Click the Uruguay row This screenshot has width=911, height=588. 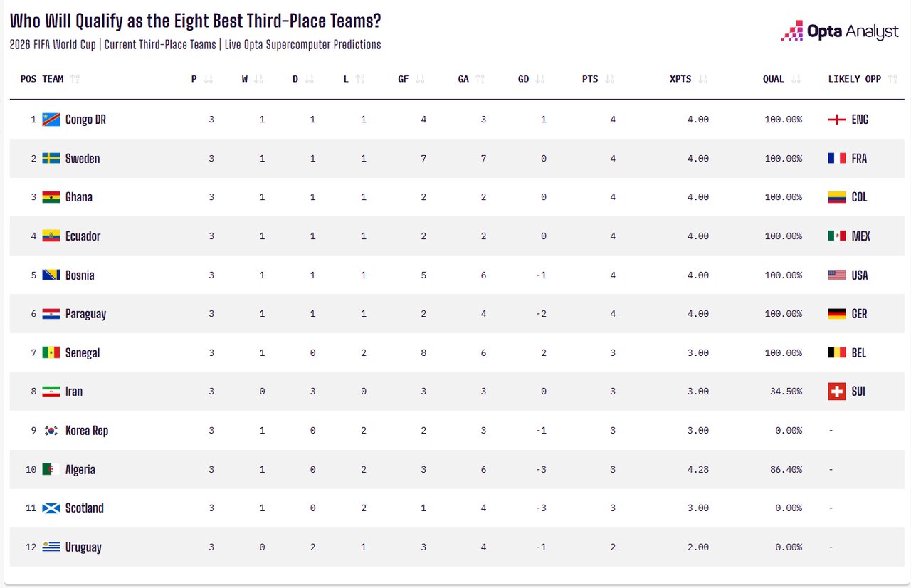[457, 547]
